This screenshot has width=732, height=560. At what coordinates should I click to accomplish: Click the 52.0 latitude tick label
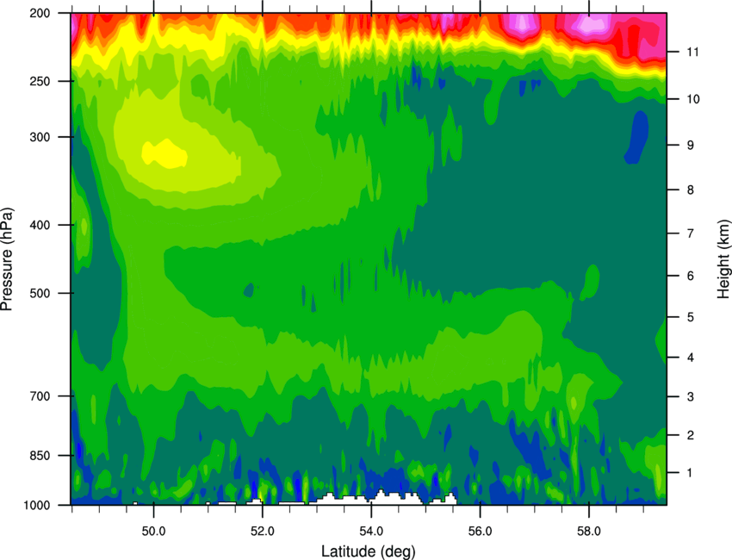coord(263,532)
